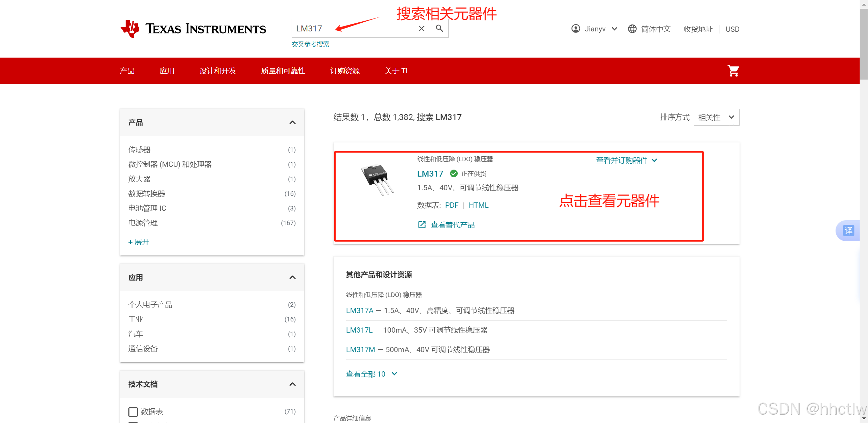Open the LM317 product link
The height and width of the screenshot is (423, 868).
tap(430, 173)
